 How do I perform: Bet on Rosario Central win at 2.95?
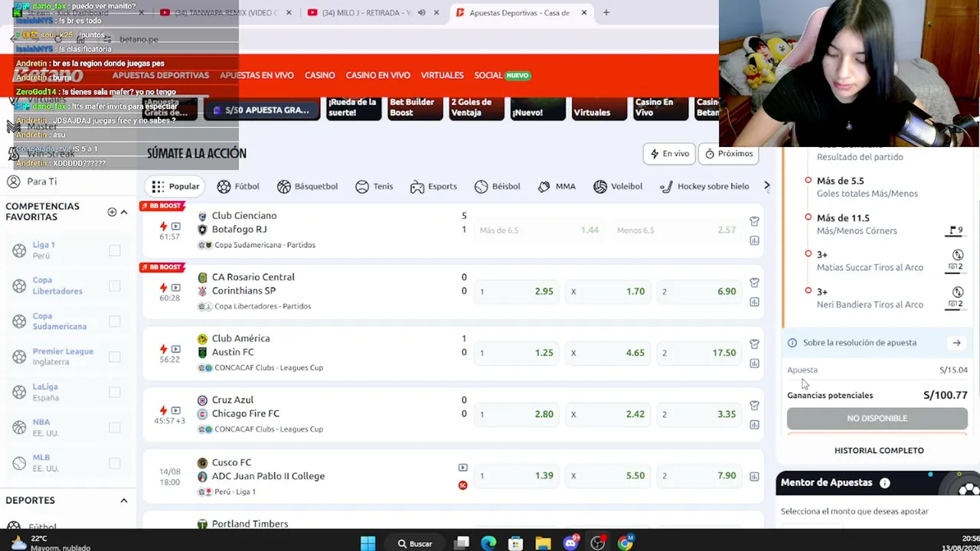pos(514,292)
